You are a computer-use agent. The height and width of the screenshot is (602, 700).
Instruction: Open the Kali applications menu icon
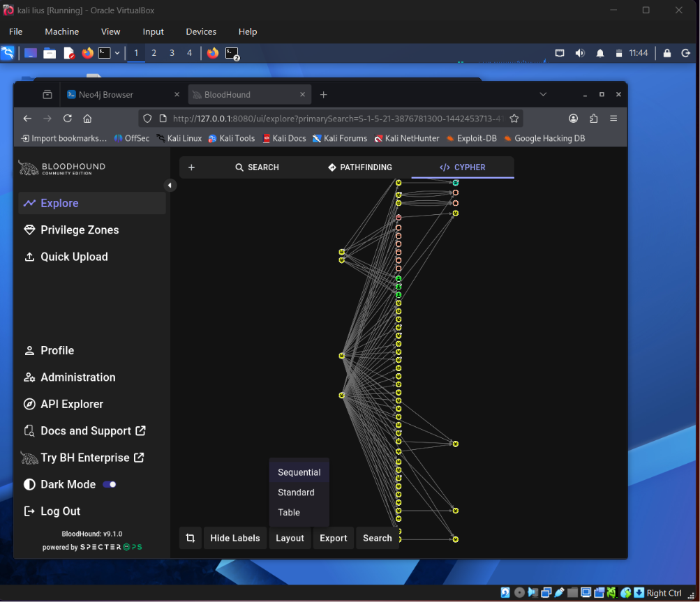[x=8, y=53]
